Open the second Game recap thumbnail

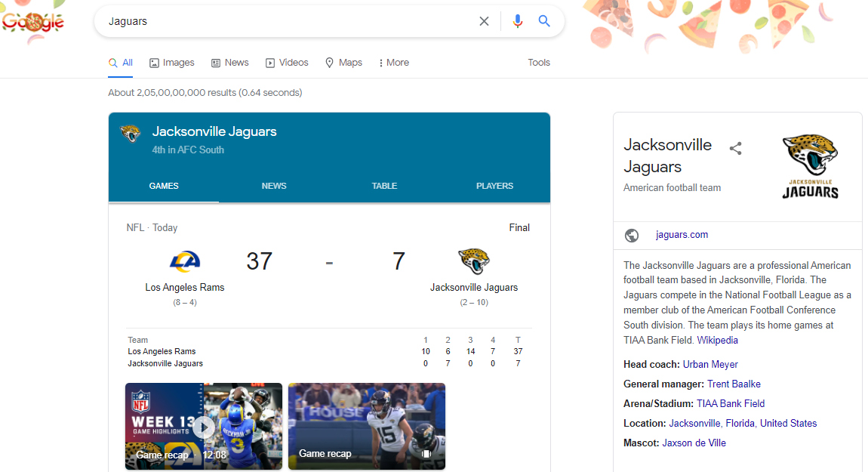pos(366,427)
